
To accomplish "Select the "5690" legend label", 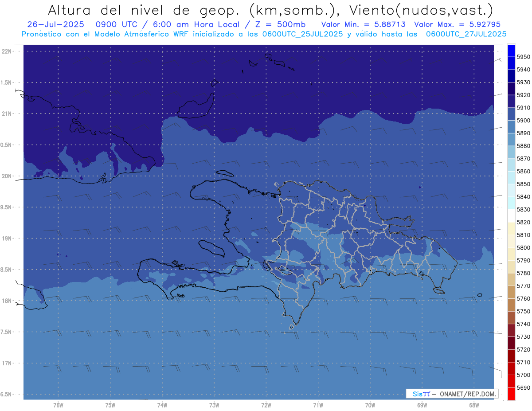I will (x=523, y=388).
